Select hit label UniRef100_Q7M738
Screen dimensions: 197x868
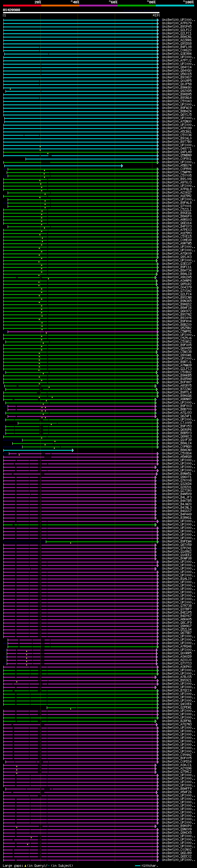click(x=177, y=606)
